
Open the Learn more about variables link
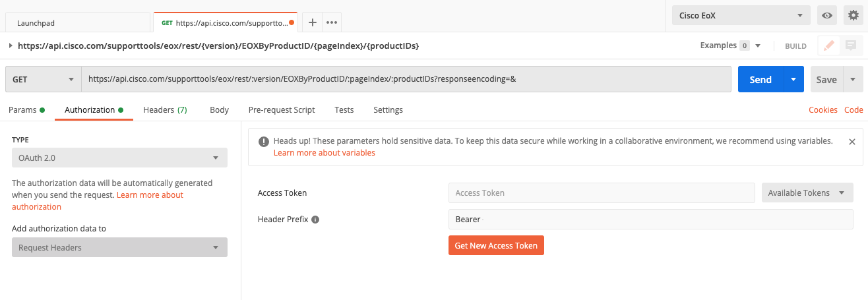click(325, 152)
